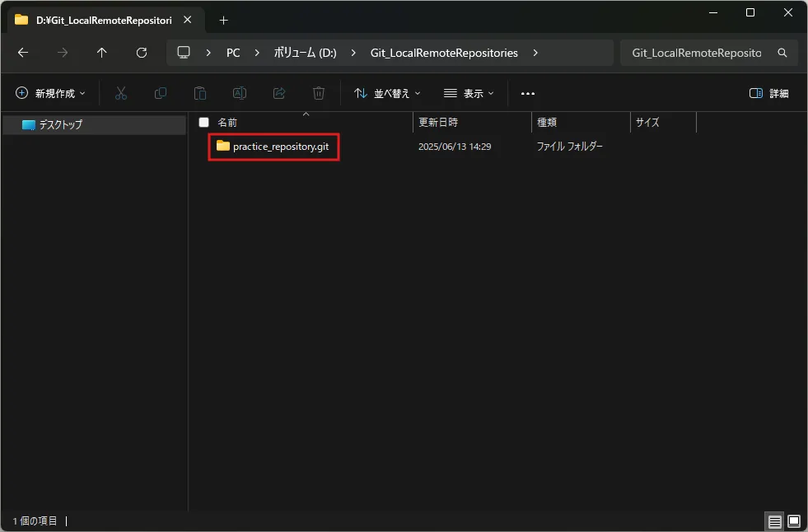Click the Copy icon in toolbar
808x532 pixels.
coord(161,93)
